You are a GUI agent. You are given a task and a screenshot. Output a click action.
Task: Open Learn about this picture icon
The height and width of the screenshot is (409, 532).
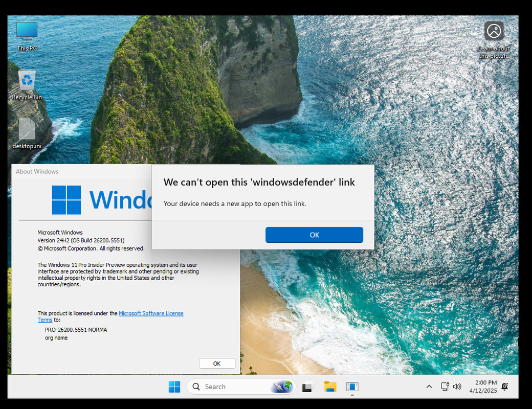494,40
